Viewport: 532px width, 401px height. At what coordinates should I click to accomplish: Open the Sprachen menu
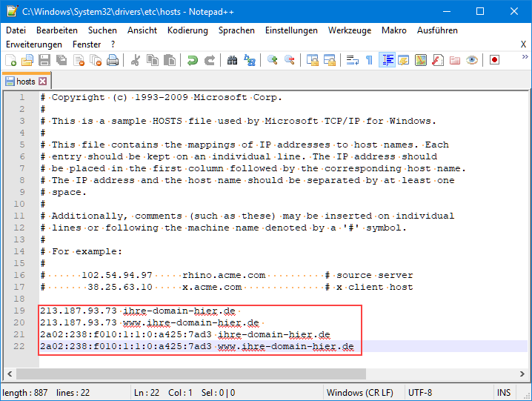click(x=236, y=30)
